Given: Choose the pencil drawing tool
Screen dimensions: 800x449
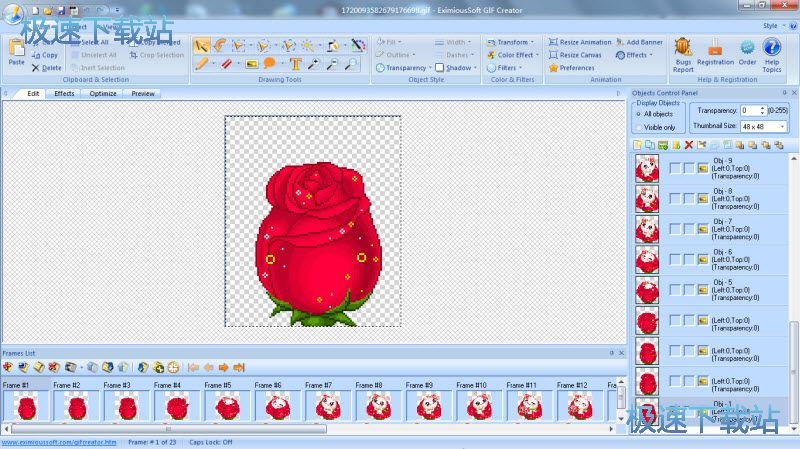Looking at the screenshot, I should point(201,64).
